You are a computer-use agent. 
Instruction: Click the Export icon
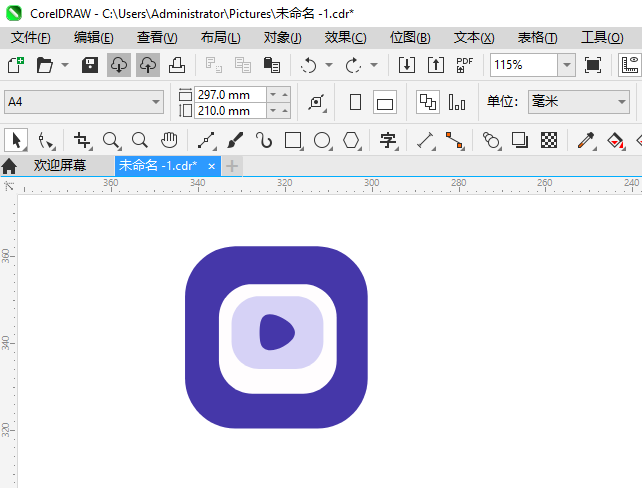436,65
